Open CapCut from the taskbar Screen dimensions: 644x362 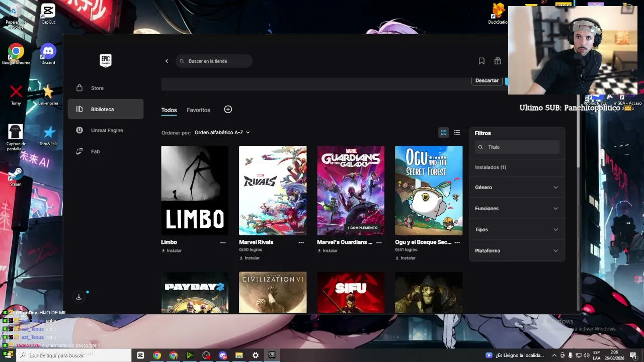140,355
